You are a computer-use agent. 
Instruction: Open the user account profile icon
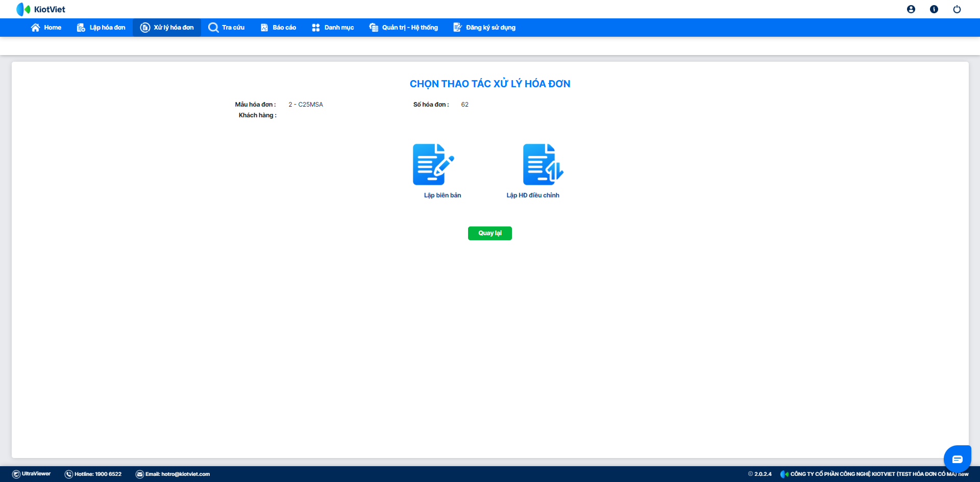click(x=911, y=9)
